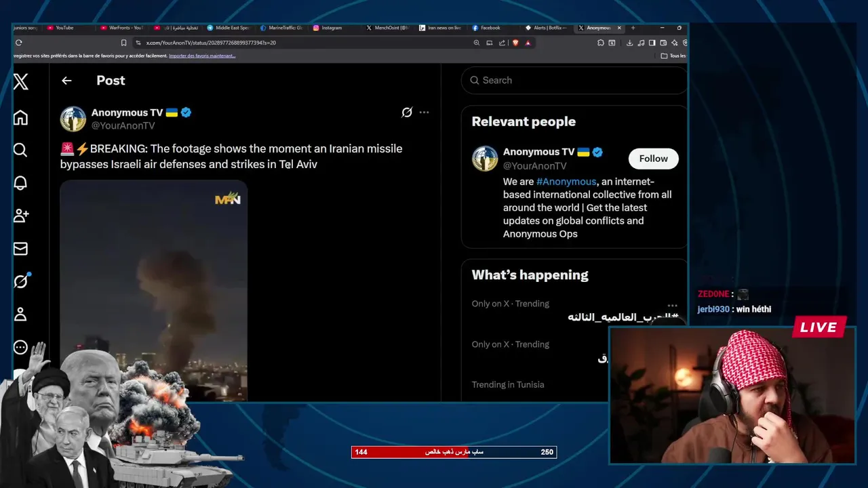Viewport: 868px width, 488px height.
Task: Click the window-search icon after Extensions
Action: coord(612,43)
